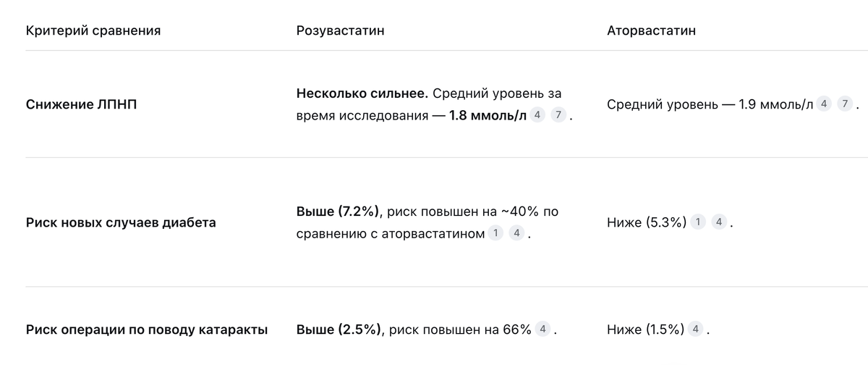Open citation 1 after 'сравнению с аторвастатином'
Image resolution: width=868 pixels, height=365 pixels.
[495, 233]
